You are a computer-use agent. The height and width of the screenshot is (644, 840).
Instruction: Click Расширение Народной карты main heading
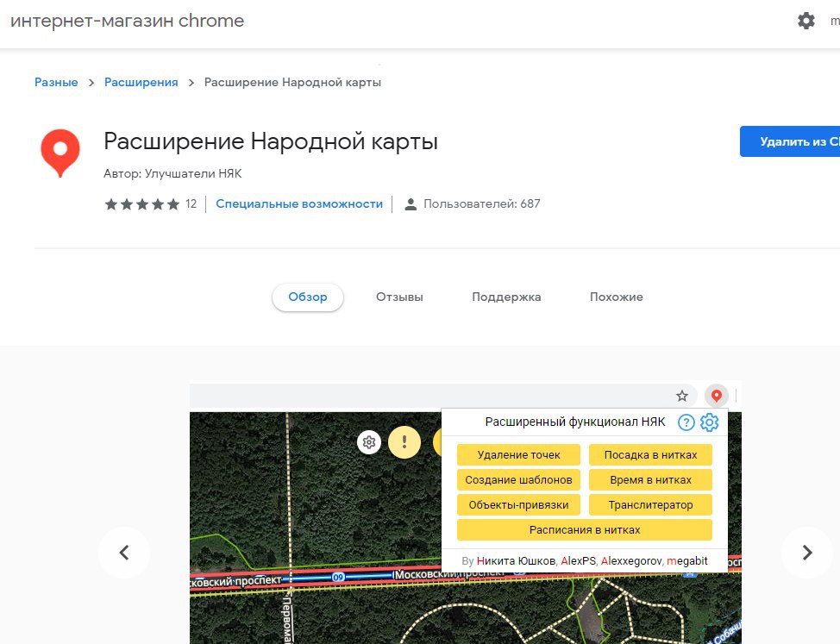pyautogui.click(x=271, y=142)
